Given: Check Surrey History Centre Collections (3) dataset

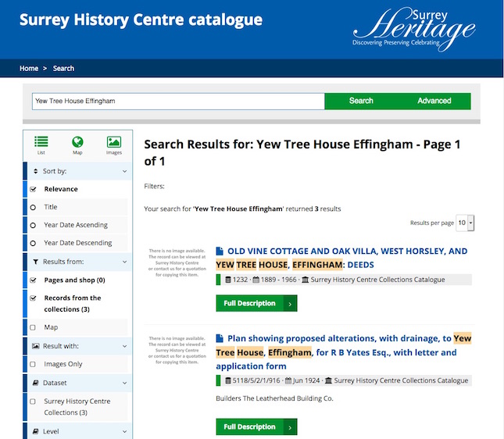Looking at the screenshot, I should 33,402.
